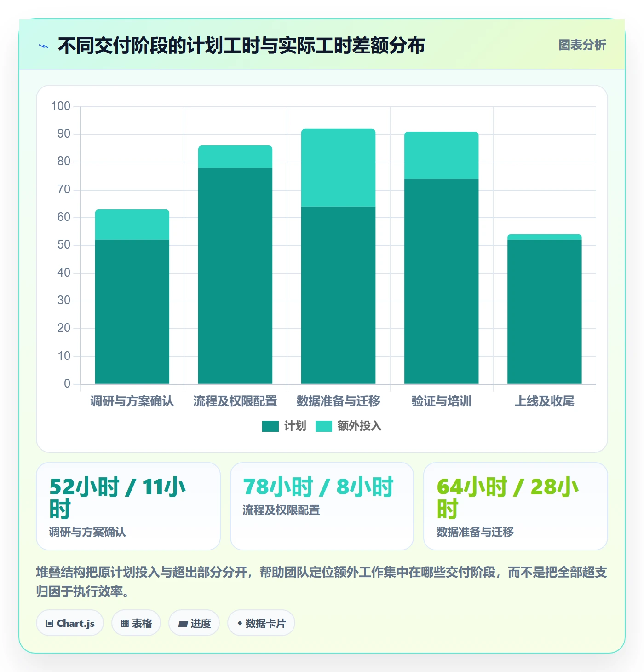Click the 表格 tag chip
This screenshot has height=672, width=644.
136,623
